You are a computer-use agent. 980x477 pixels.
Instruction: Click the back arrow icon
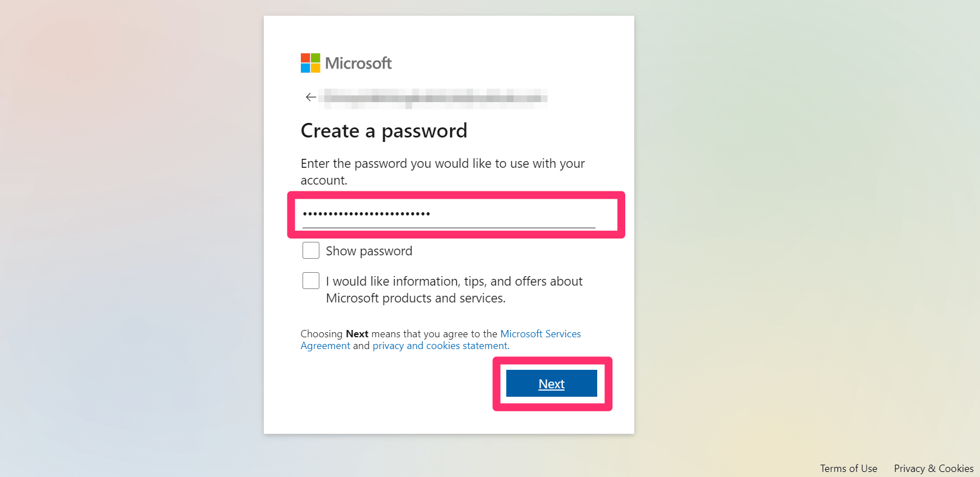(310, 97)
